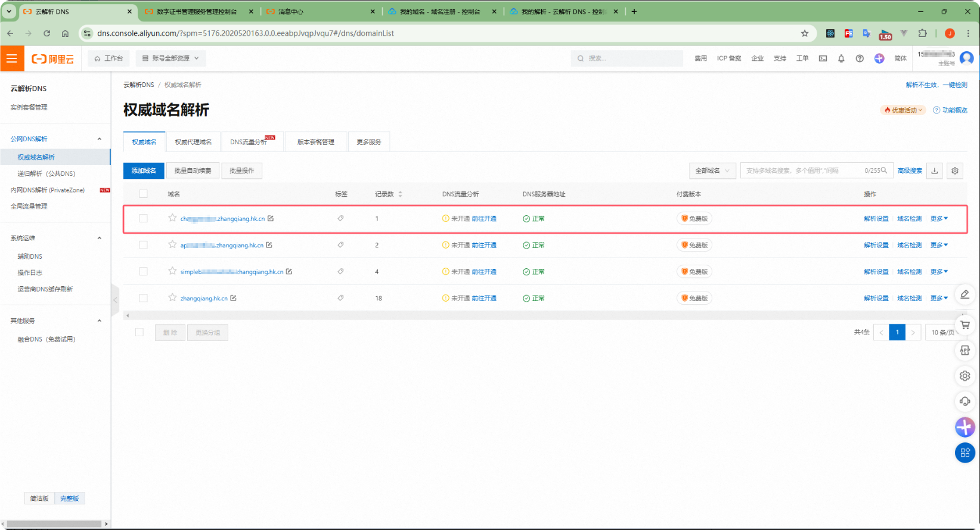Click the download export icon

click(x=935, y=171)
